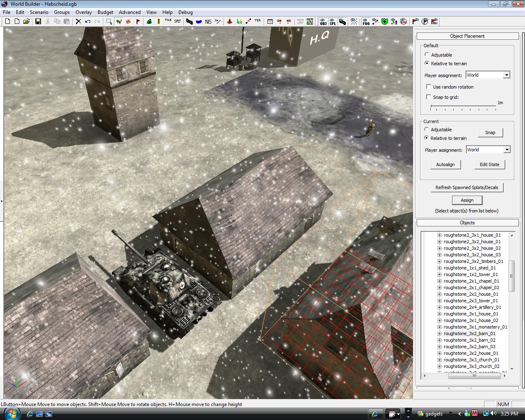Screen dimensions: 525x420
Task: Click the selection rectangle tool icon
Action: pos(109,21)
